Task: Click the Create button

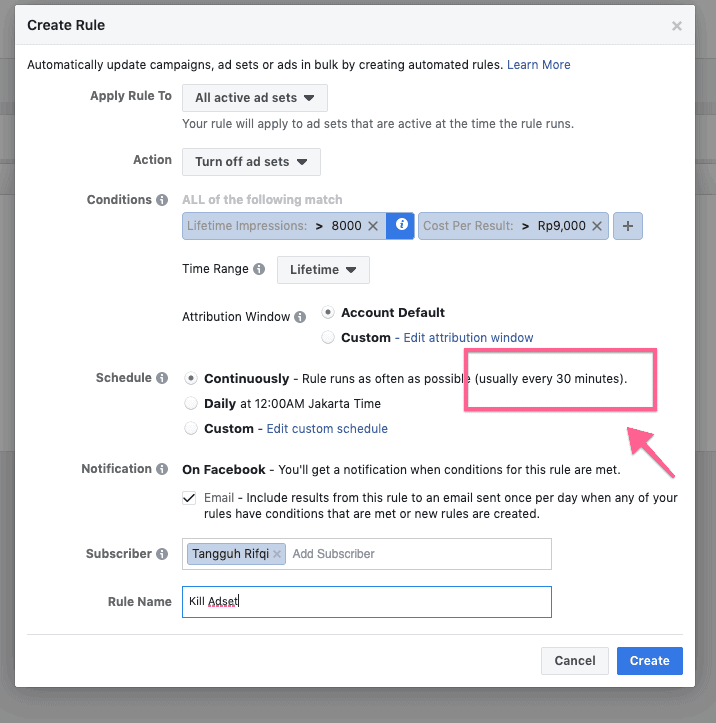Action: [650, 661]
